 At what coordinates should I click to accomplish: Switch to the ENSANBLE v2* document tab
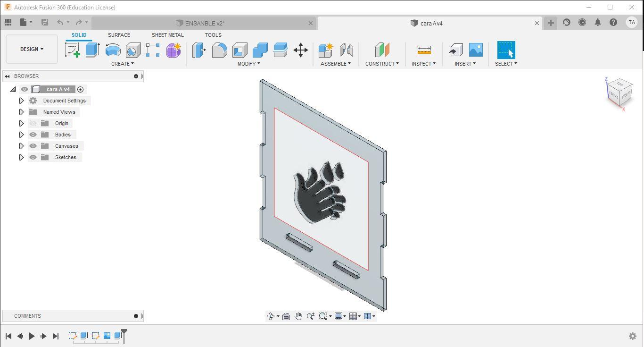(204, 23)
